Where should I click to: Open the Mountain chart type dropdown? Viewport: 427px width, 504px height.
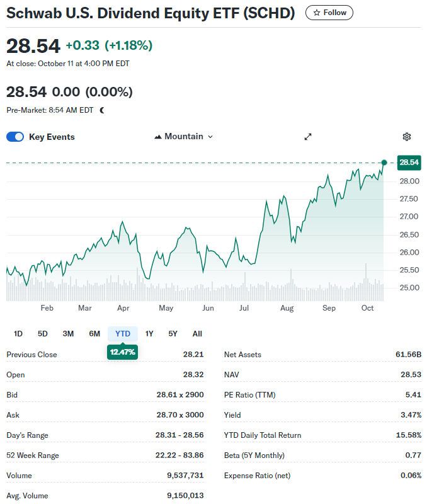tap(184, 137)
